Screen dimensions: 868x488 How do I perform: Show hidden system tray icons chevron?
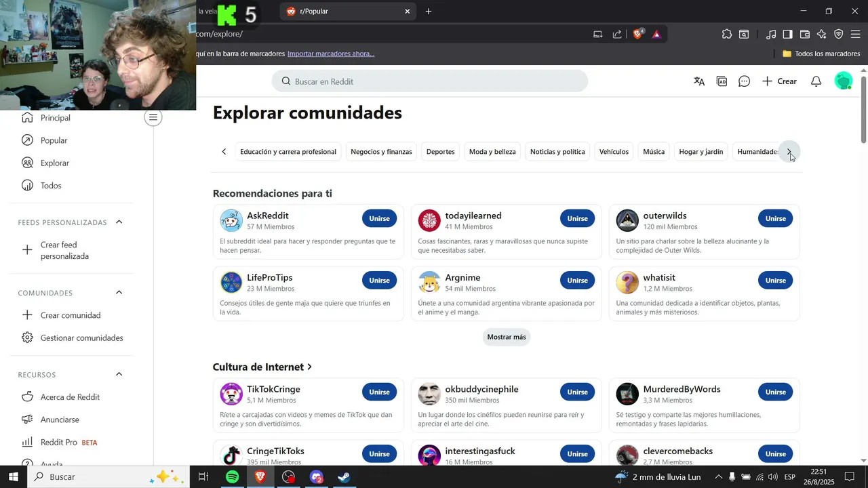[x=718, y=477]
